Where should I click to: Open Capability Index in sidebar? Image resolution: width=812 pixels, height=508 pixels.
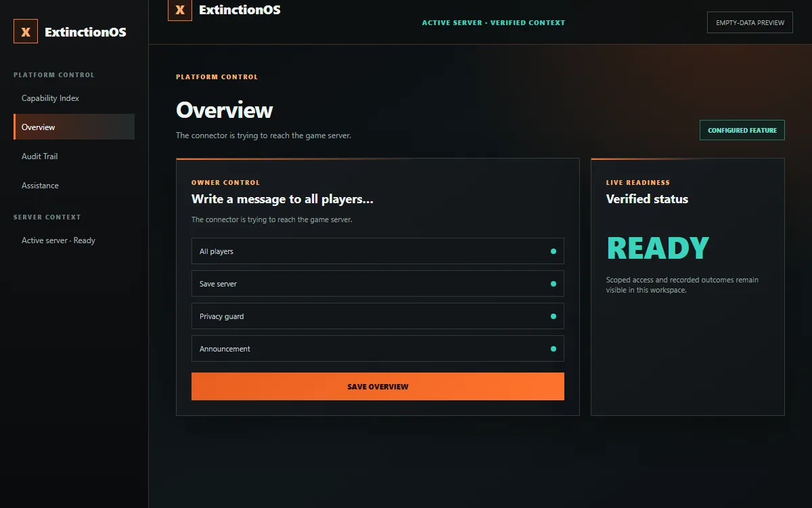(x=74, y=98)
